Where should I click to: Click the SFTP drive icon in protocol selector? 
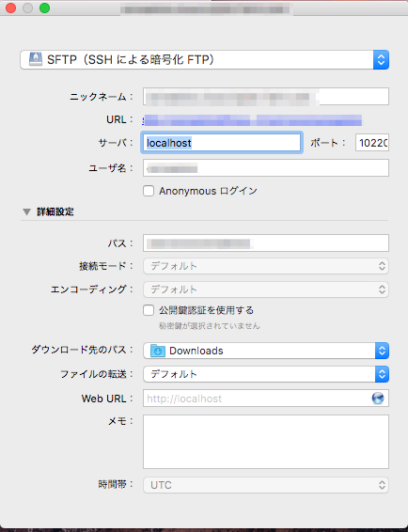point(36,59)
